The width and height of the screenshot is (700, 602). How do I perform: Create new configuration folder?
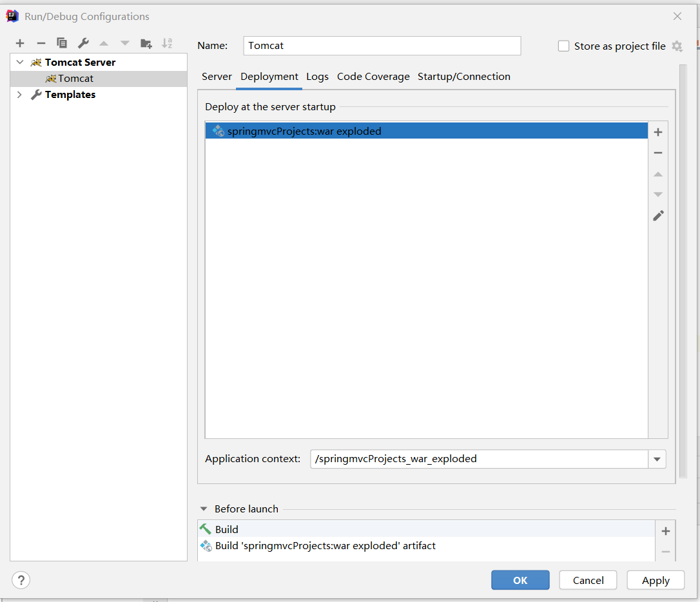[x=146, y=43]
